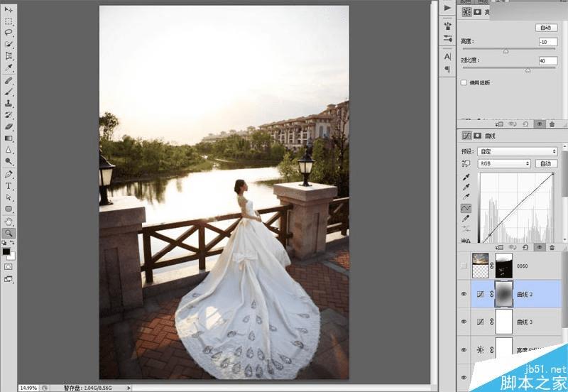The width and height of the screenshot is (568, 392).
Task: Open the Character panel icon
Action: tap(448, 57)
